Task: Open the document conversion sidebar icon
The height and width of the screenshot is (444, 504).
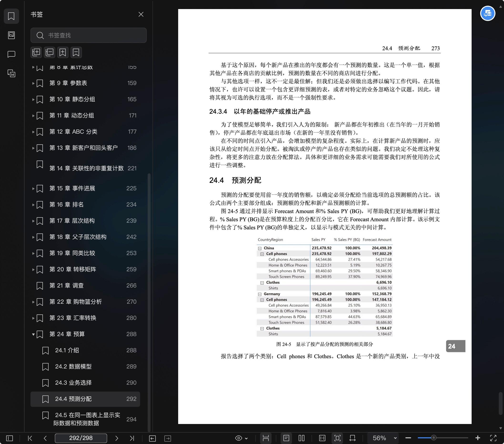Action: 11,73
